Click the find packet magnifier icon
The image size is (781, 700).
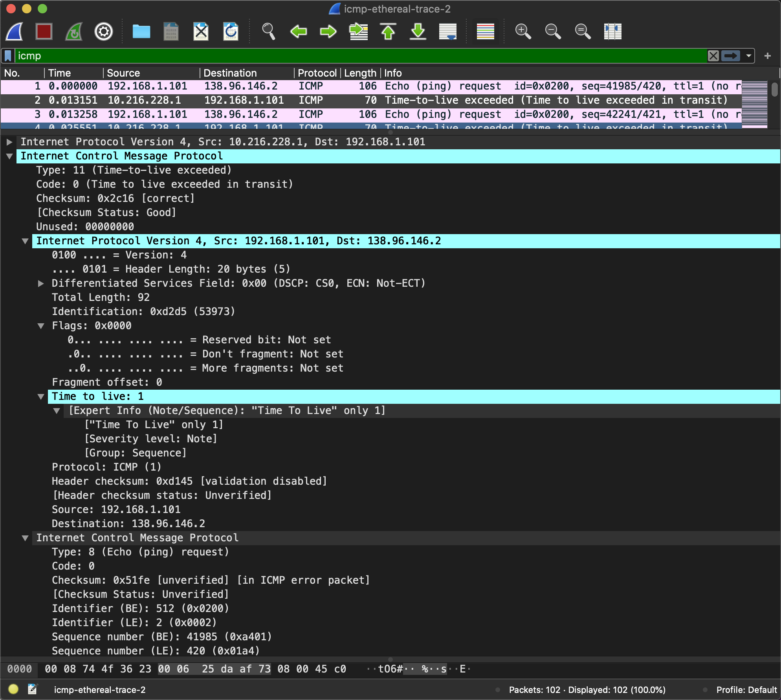point(268,31)
